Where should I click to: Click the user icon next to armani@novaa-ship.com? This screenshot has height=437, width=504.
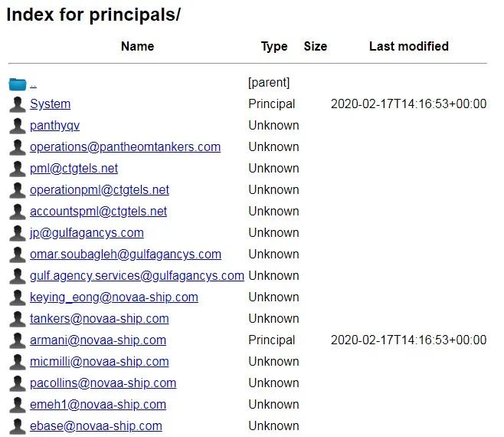pos(18,340)
